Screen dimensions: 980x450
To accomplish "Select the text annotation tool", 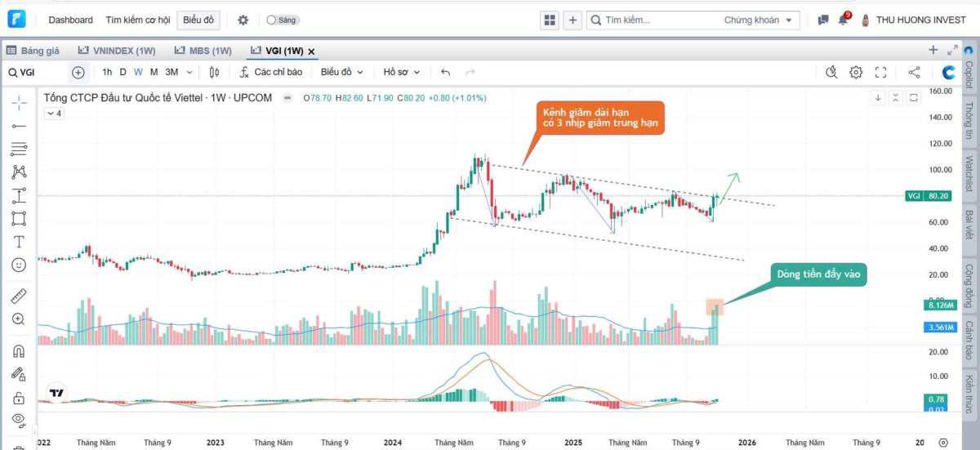I will [x=19, y=242].
